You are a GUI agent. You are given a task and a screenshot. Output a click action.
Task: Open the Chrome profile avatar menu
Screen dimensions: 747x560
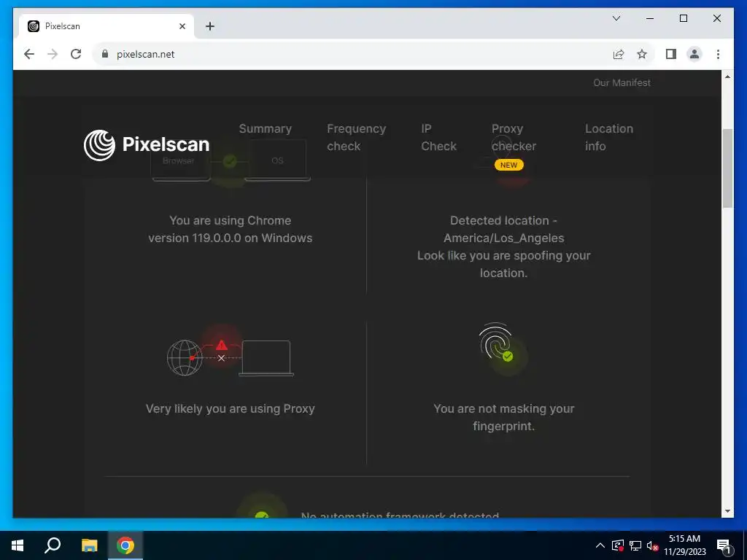click(694, 54)
